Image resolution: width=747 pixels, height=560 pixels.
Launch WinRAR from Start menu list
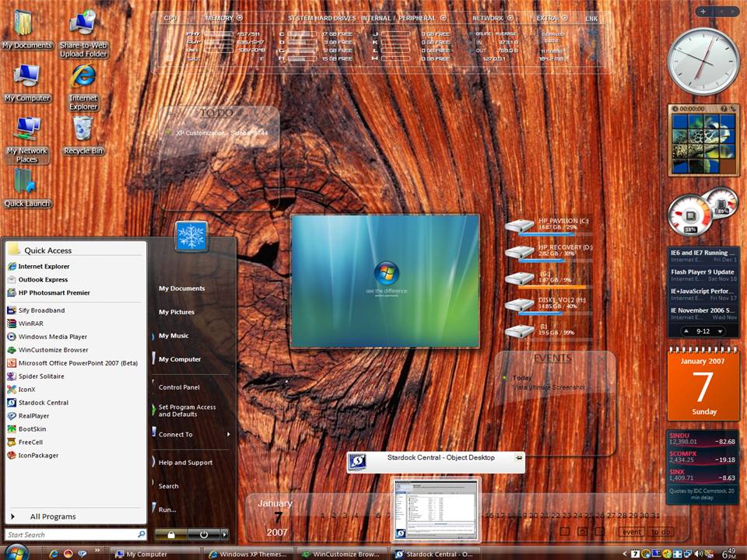coord(31,324)
